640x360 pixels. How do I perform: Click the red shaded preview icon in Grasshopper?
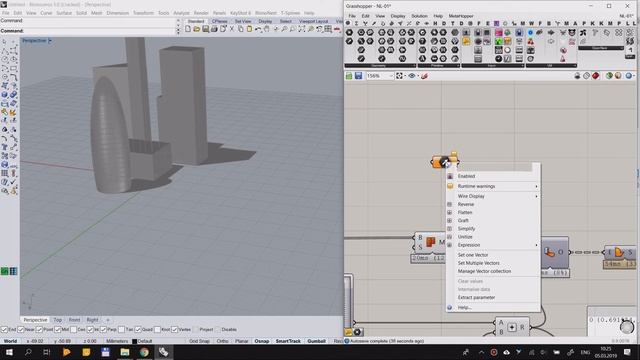(x=596, y=76)
